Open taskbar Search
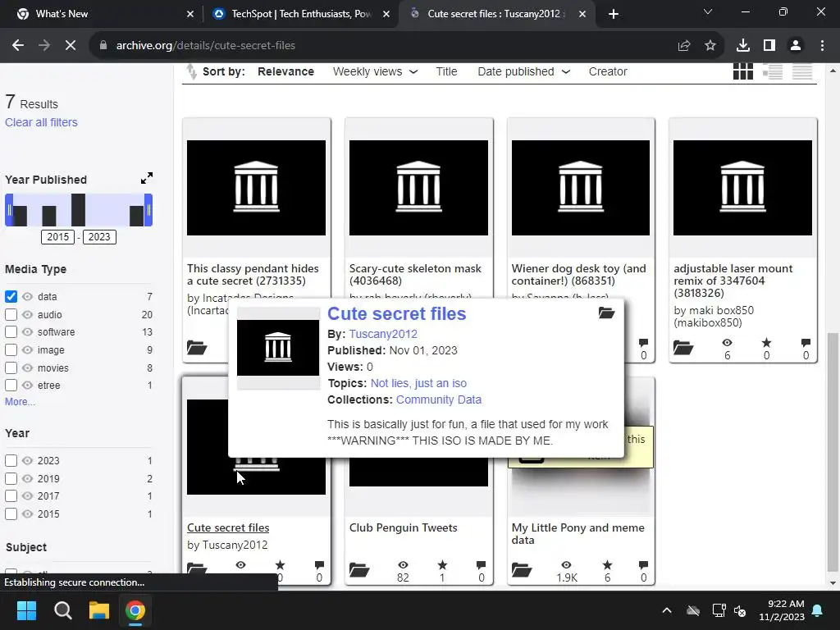This screenshot has height=630, width=840. tap(62, 610)
